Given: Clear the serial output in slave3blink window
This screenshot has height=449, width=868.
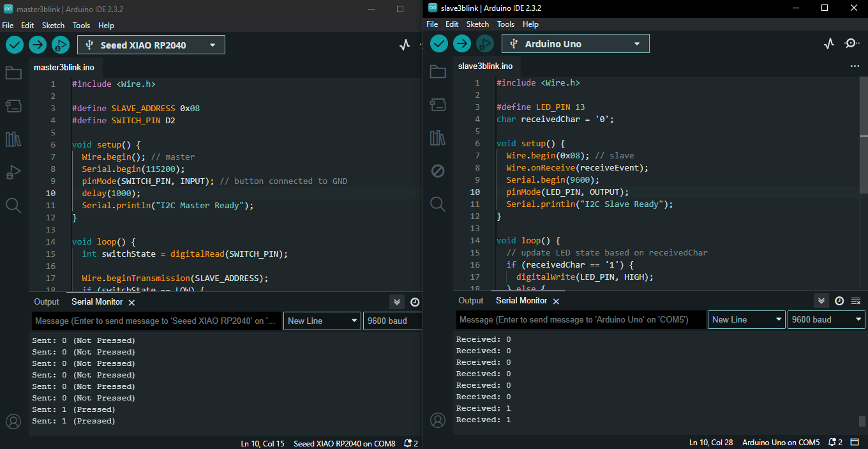Looking at the screenshot, I should click(856, 301).
